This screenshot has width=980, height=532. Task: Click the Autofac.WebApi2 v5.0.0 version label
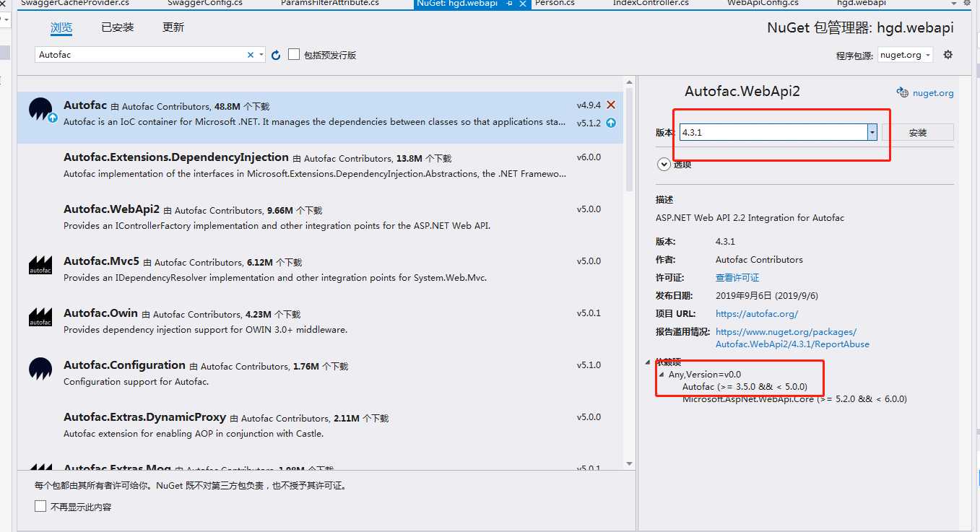coord(589,209)
